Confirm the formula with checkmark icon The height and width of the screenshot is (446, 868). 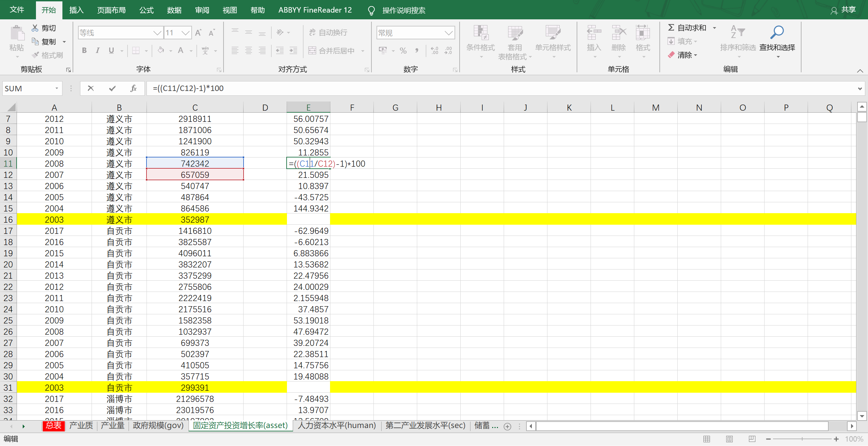tap(112, 89)
